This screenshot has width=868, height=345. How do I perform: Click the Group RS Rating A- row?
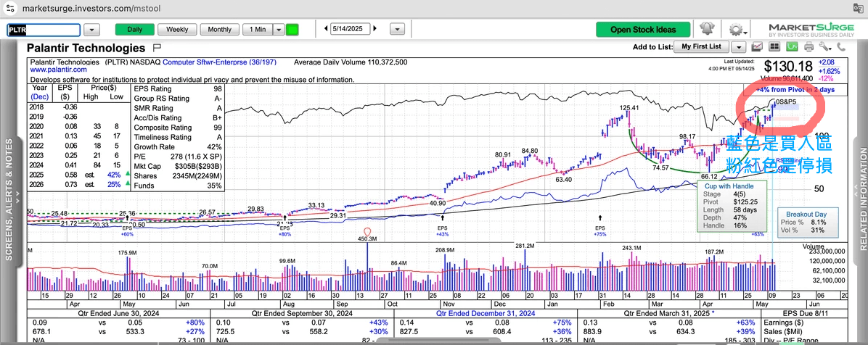[x=178, y=99]
